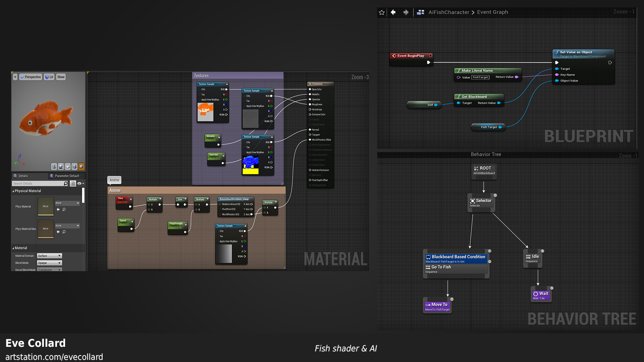The width and height of the screenshot is (644, 362).
Task: Click the favorite star icon in the blueprint toolbar
Action: click(381, 12)
